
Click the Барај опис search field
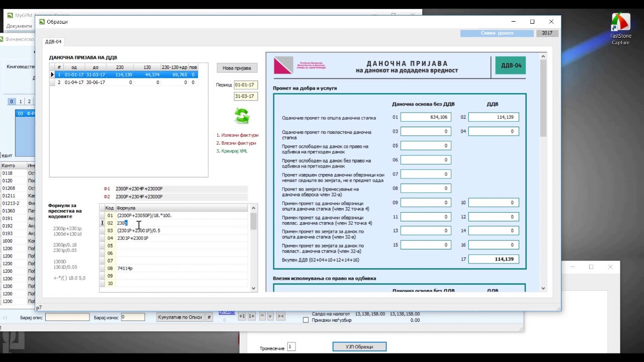[x=67, y=317]
